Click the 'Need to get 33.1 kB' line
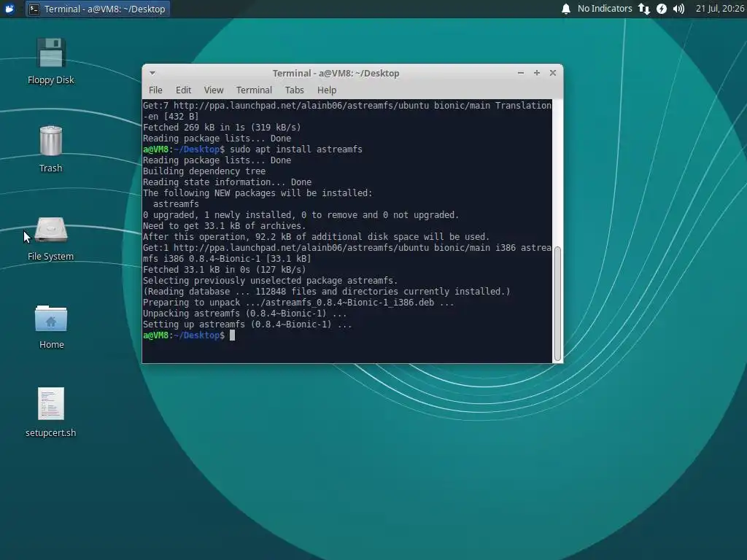Screen dimensions: 747x560 225,226
